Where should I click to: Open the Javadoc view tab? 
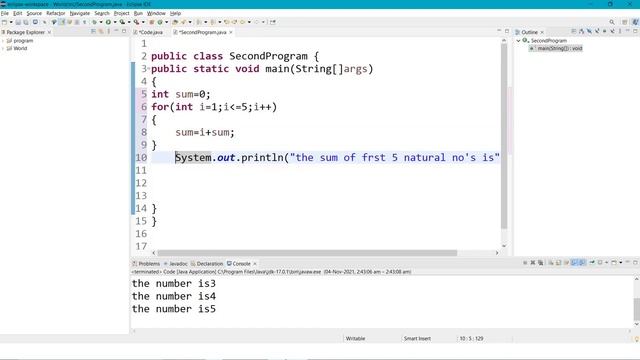point(176,264)
